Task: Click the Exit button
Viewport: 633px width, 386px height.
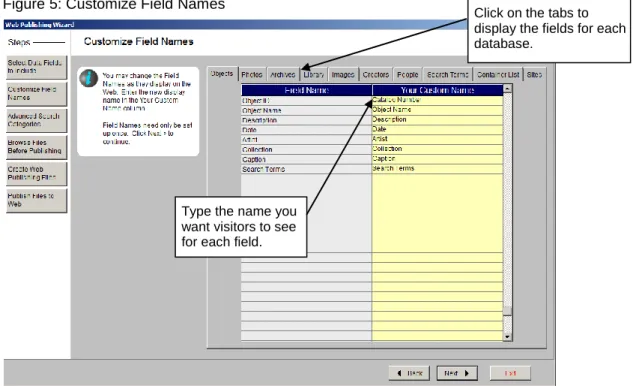Action: tap(510, 373)
